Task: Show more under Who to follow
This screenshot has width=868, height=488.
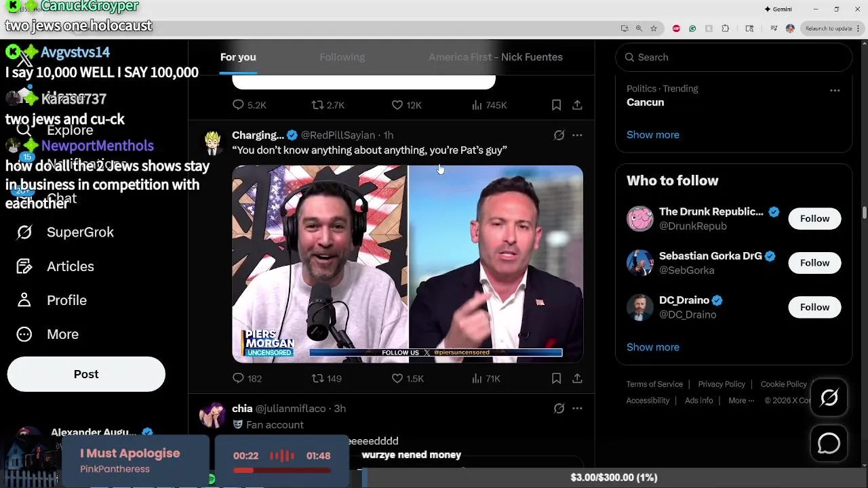Action: click(652, 347)
